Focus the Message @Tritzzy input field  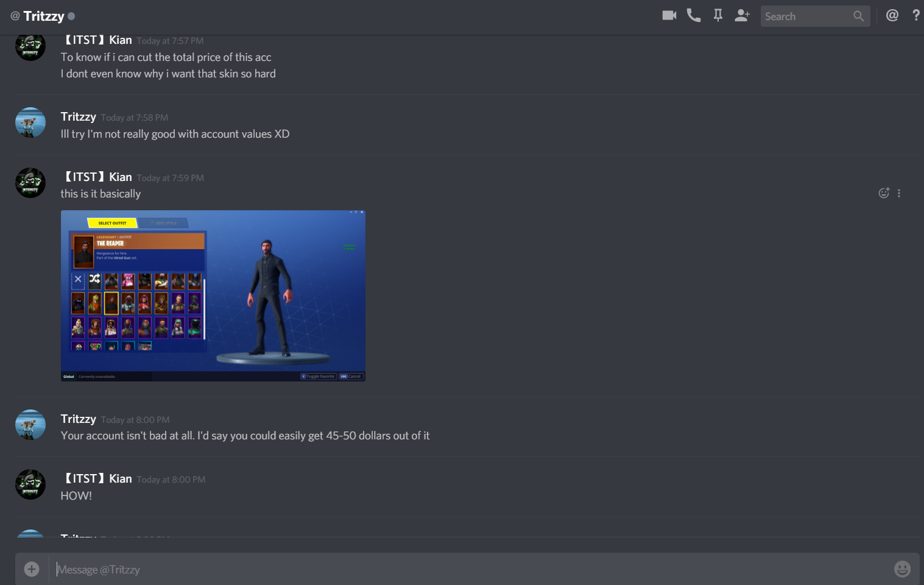tap(469, 569)
